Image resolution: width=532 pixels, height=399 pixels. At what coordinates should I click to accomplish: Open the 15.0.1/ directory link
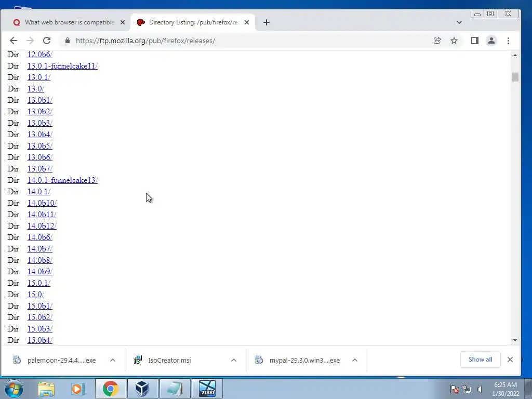(x=38, y=283)
